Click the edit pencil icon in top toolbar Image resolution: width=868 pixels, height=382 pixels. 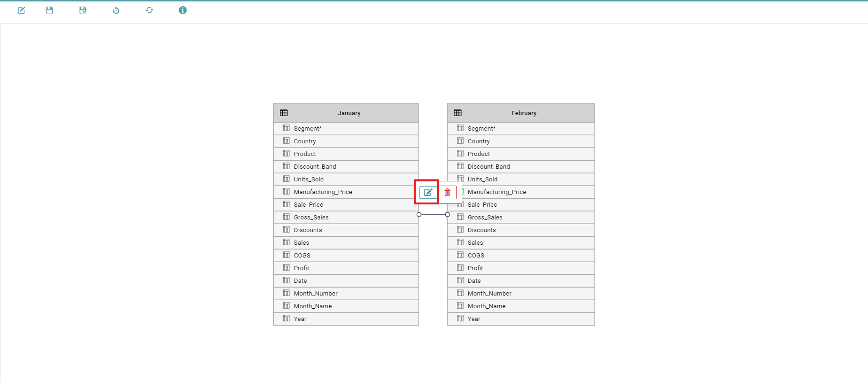coord(21,10)
